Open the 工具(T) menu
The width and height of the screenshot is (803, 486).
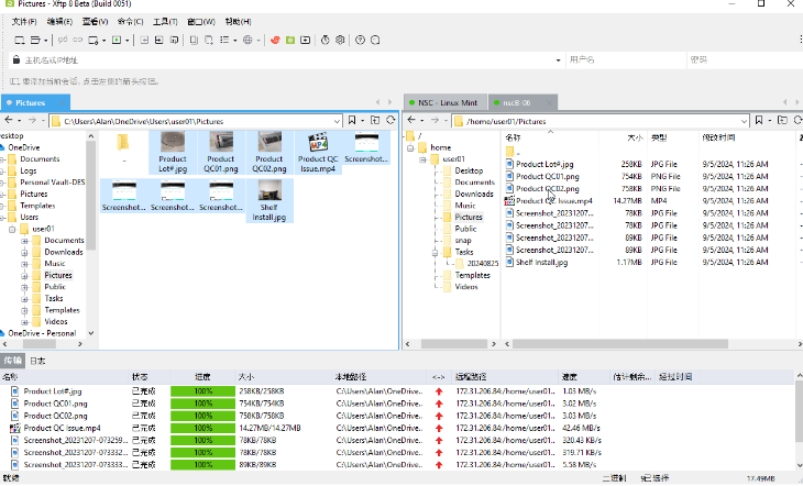[x=166, y=21]
